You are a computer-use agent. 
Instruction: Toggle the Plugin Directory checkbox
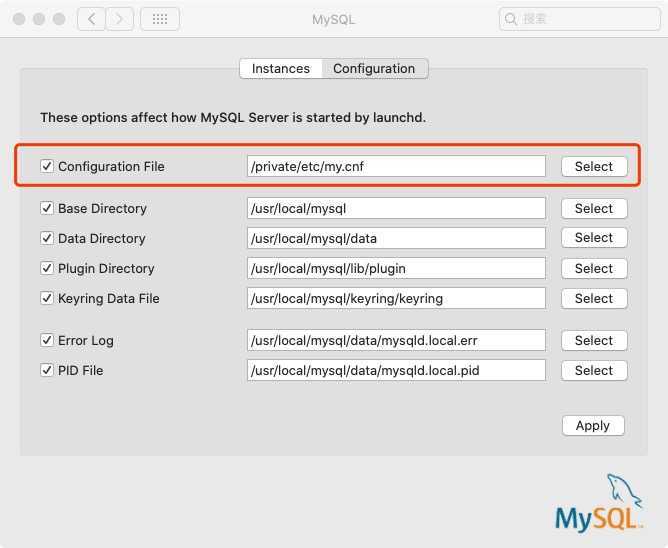(47, 268)
